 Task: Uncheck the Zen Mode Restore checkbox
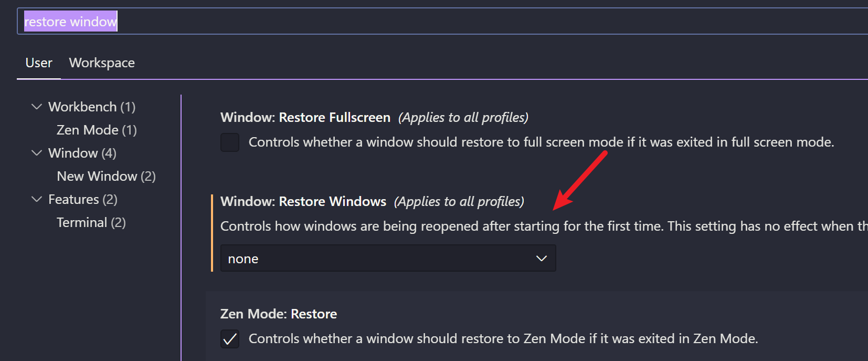click(230, 339)
